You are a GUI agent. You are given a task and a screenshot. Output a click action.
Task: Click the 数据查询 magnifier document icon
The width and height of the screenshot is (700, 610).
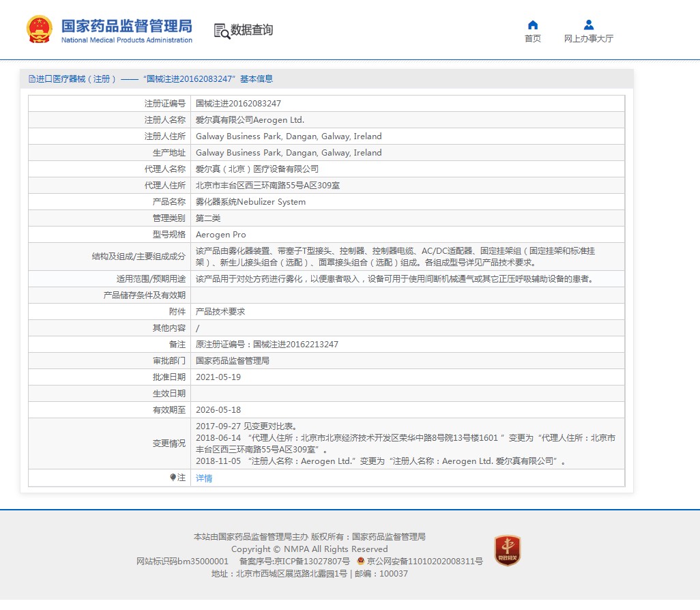pyautogui.click(x=221, y=31)
